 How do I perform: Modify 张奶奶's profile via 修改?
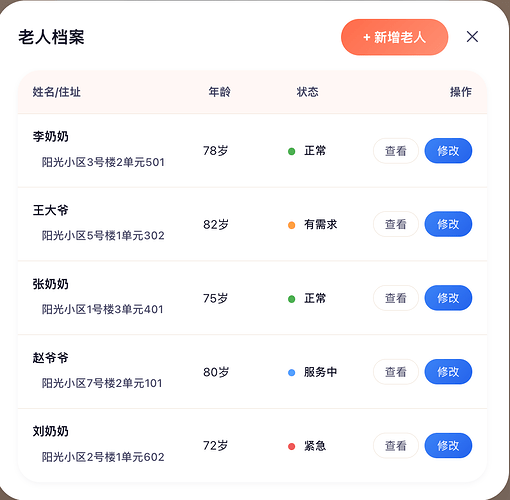pyautogui.click(x=448, y=298)
